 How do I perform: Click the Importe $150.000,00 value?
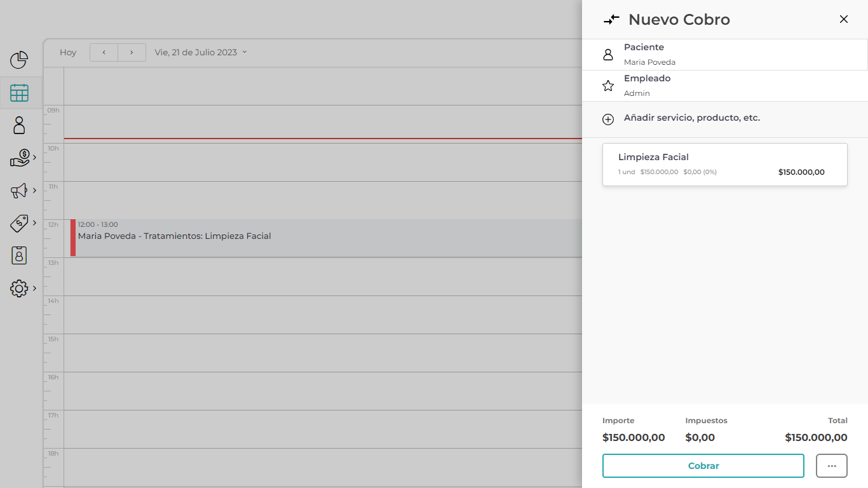point(634,437)
